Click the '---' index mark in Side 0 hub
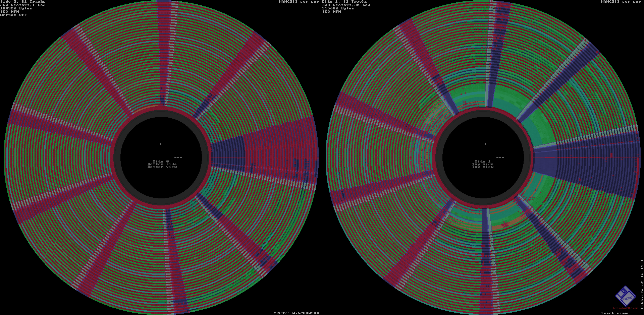 pyautogui.click(x=178, y=157)
